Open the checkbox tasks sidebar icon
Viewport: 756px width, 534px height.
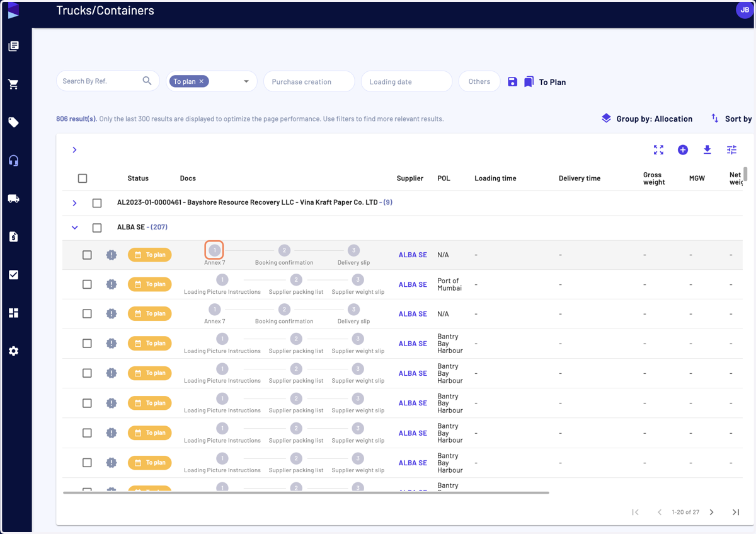point(13,275)
